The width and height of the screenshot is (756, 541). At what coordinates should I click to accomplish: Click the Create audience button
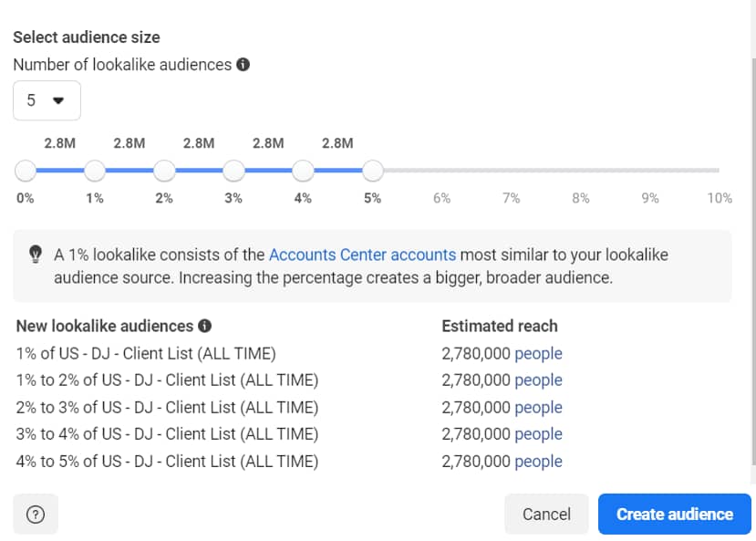tap(675, 514)
